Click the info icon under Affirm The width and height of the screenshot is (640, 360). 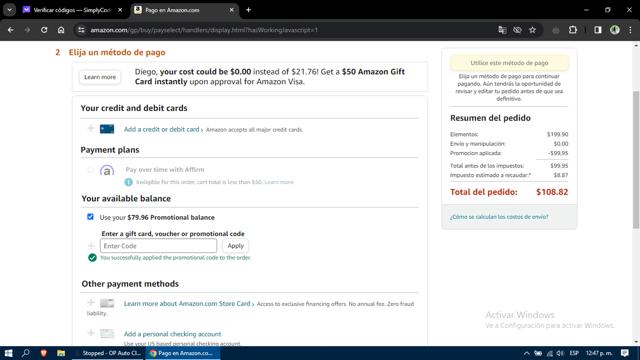point(129,182)
